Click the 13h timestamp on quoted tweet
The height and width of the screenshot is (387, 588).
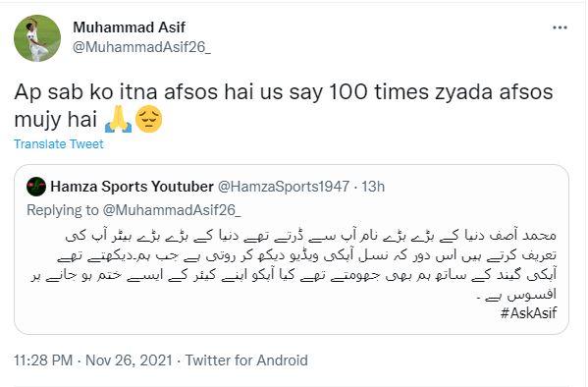click(x=373, y=187)
